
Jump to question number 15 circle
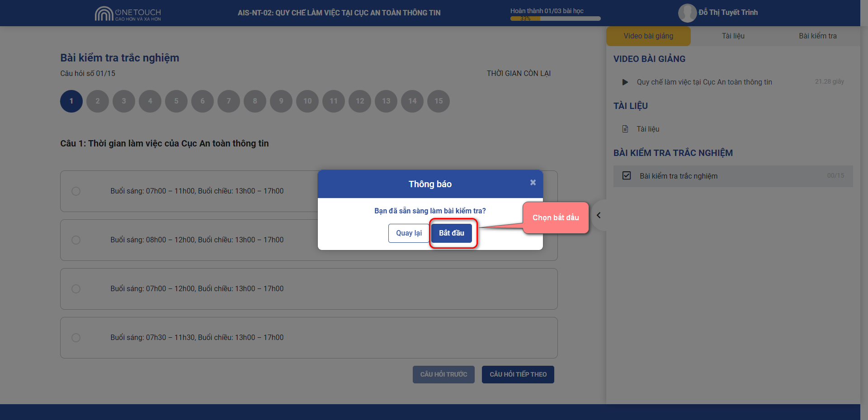pyautogui.click(x=439, y=101)
